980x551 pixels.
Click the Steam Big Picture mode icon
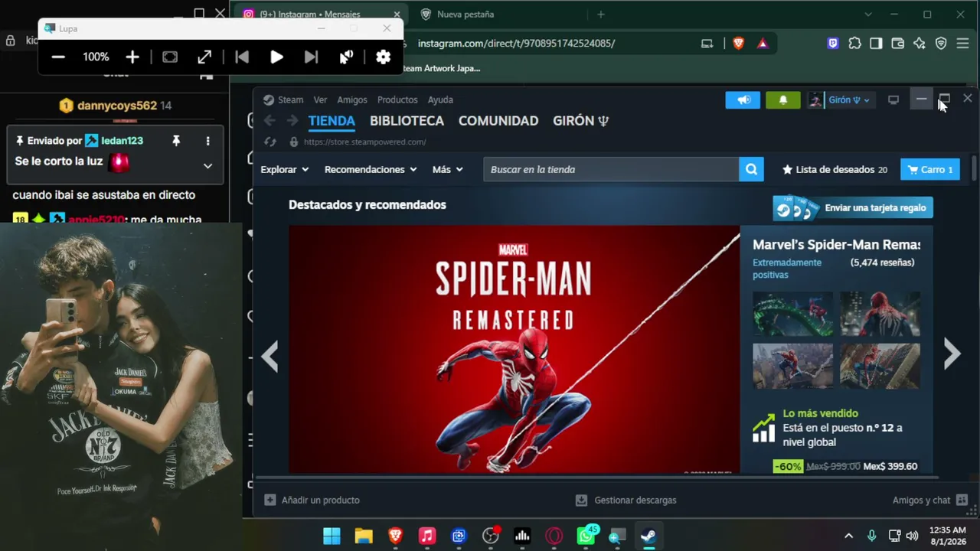pos(893,99)
